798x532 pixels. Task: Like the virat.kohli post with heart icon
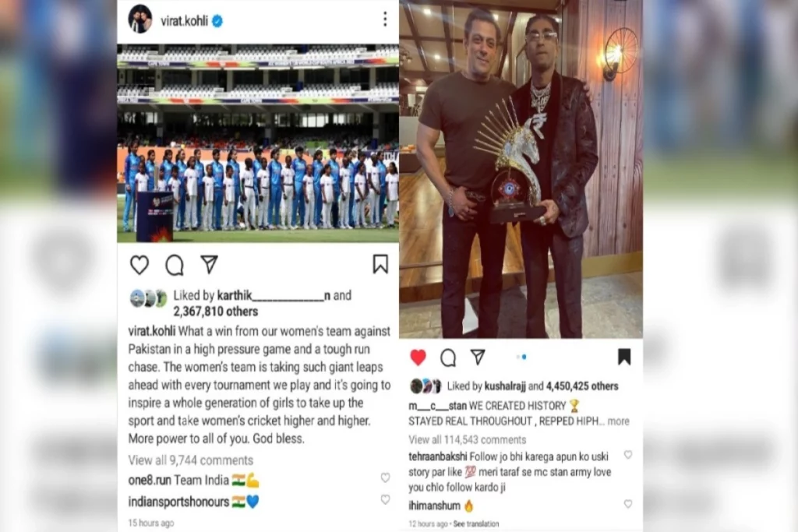139,265
